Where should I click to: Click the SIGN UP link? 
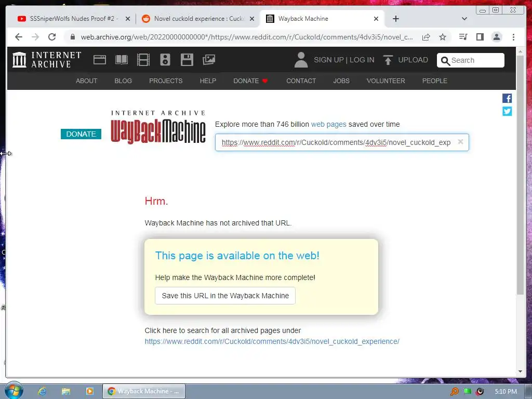click(329, 60)
